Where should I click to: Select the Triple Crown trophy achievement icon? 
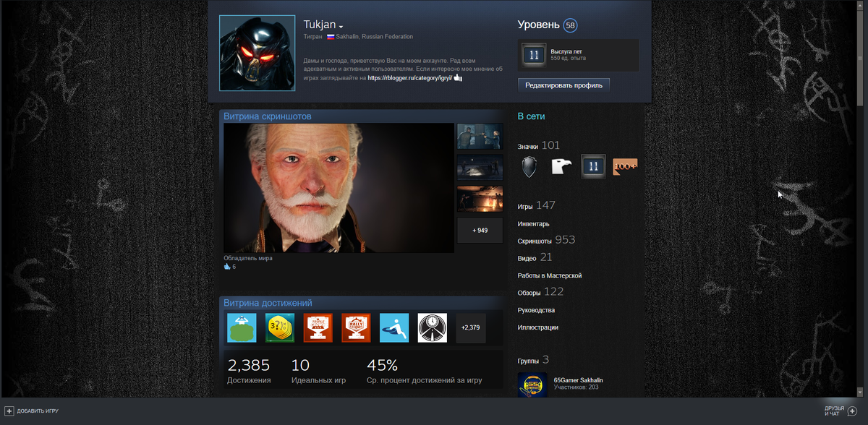pos(318,327)
